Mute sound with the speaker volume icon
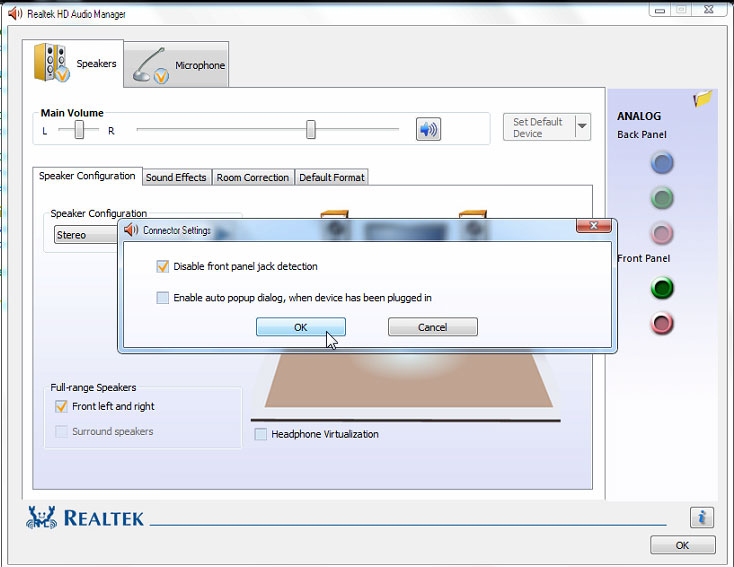This screenshot has width=734, height=567. tap(428, 129)
